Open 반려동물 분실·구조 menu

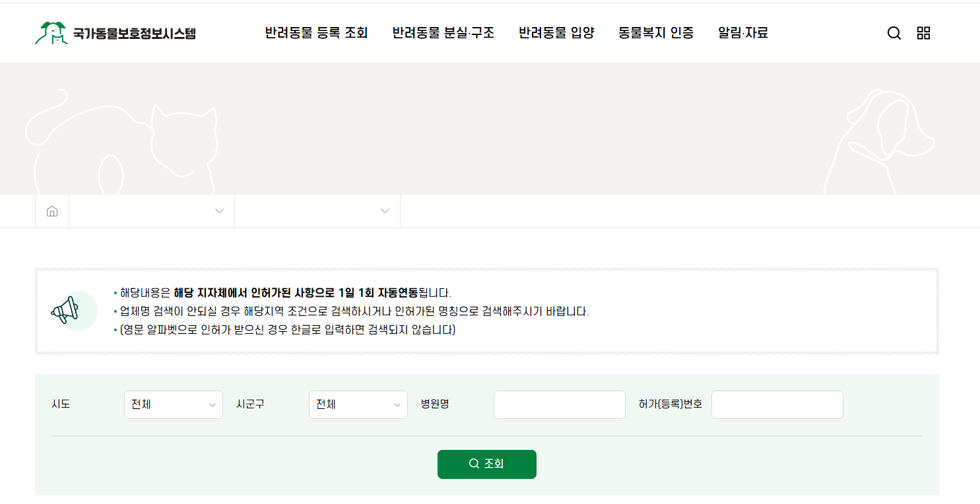tap(443, 33)
